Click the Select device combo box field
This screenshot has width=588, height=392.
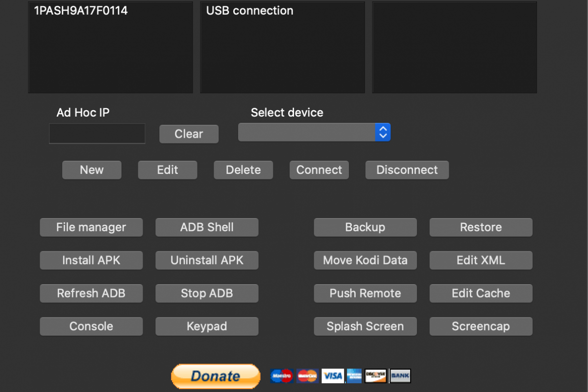click(x=314, y=132)
